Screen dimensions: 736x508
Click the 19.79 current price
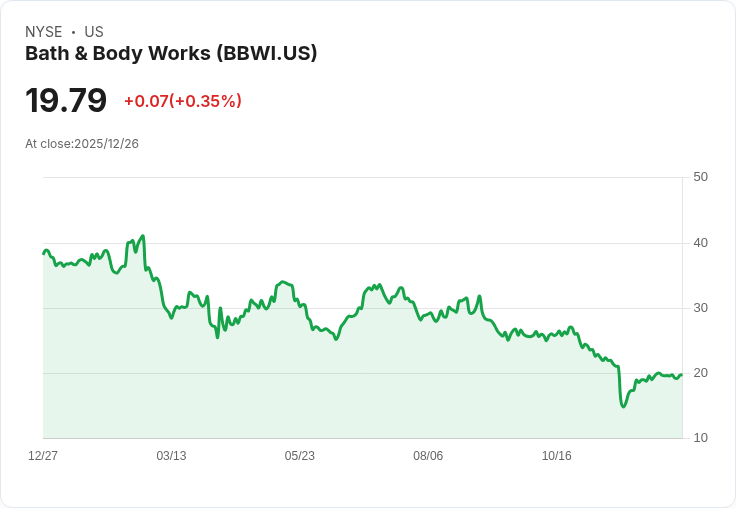(66, 100)
